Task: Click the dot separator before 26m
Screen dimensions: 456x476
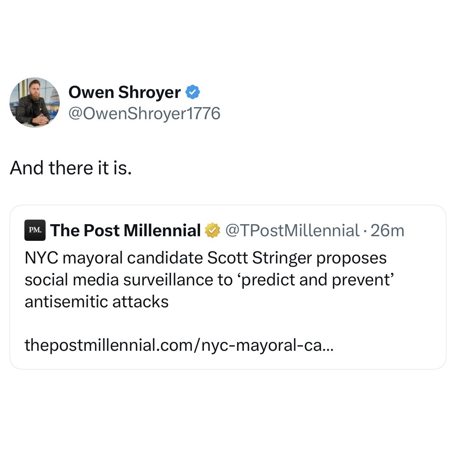Action: click(365, 231)
